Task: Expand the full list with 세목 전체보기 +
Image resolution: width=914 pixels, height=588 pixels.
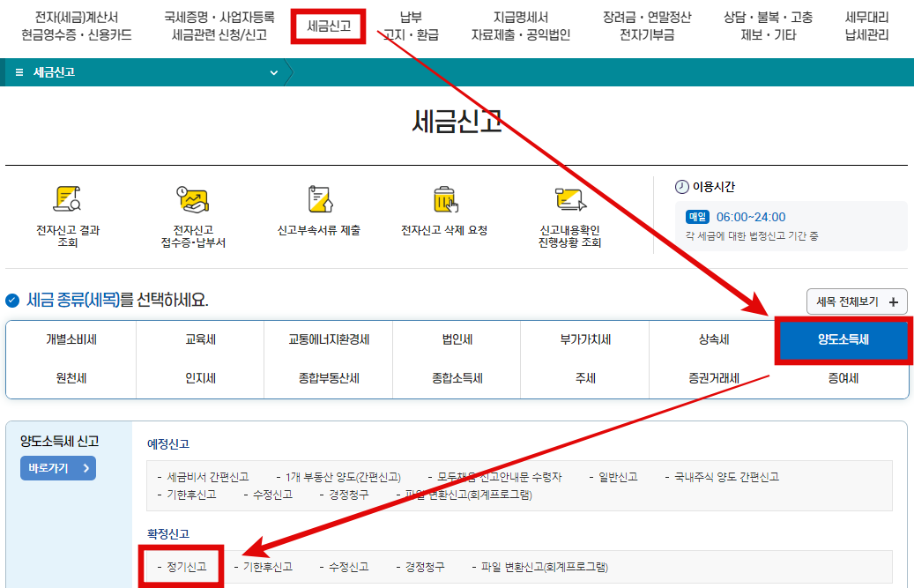Action: (x=857, y=301)
